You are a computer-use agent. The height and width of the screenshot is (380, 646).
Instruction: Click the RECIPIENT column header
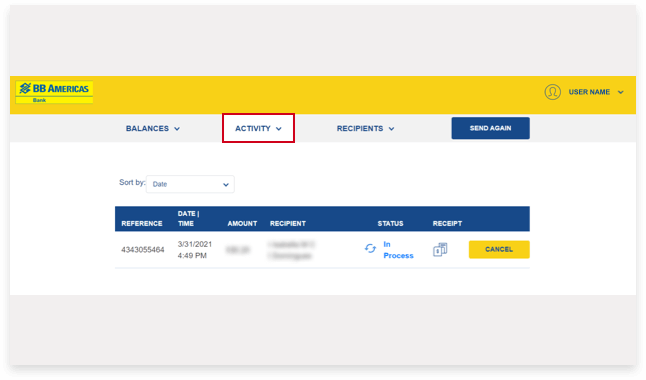click(288, 223)
